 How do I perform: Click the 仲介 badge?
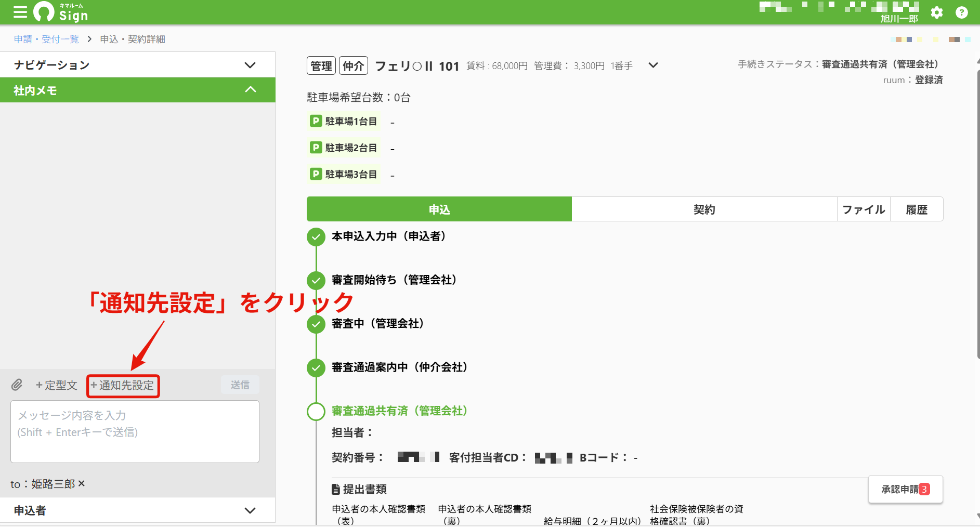pos(354,65)
